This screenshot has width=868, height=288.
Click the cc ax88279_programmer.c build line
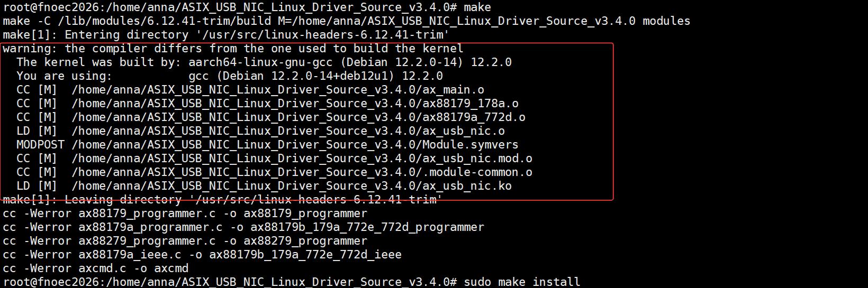[x=185, y=241]
